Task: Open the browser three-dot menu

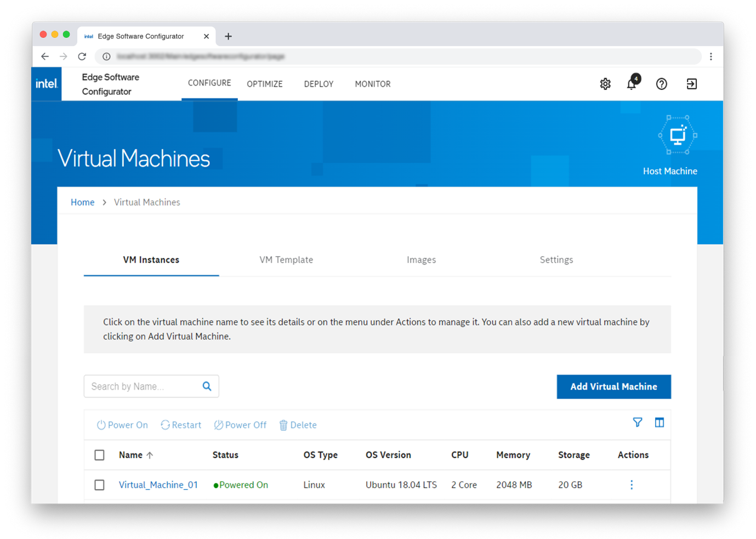Action: [x=711, y=56]
